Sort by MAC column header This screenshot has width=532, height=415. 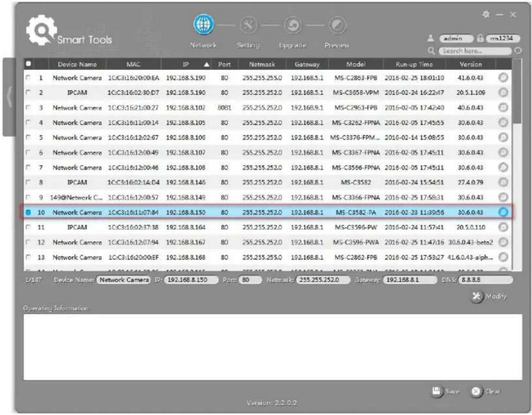coord(133,64)
